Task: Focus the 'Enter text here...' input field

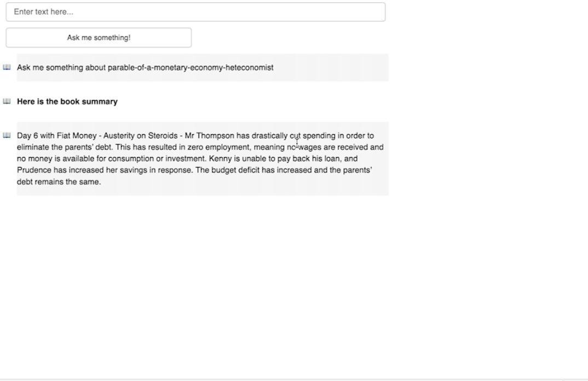Action: [x=195, y=12]
